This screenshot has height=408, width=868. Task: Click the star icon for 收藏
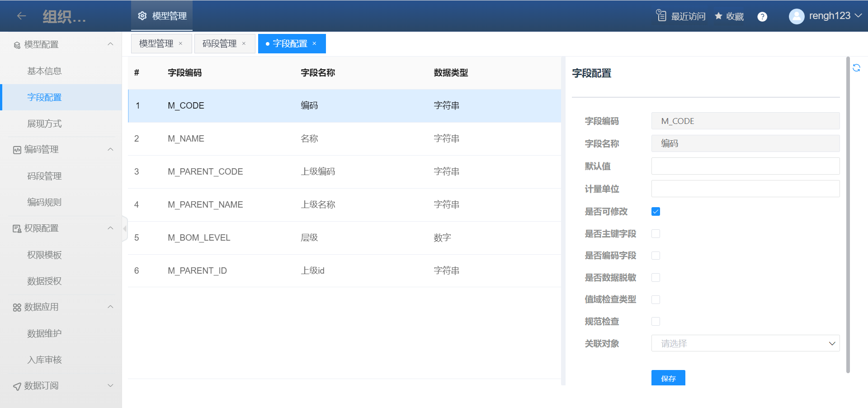[718, 16]
